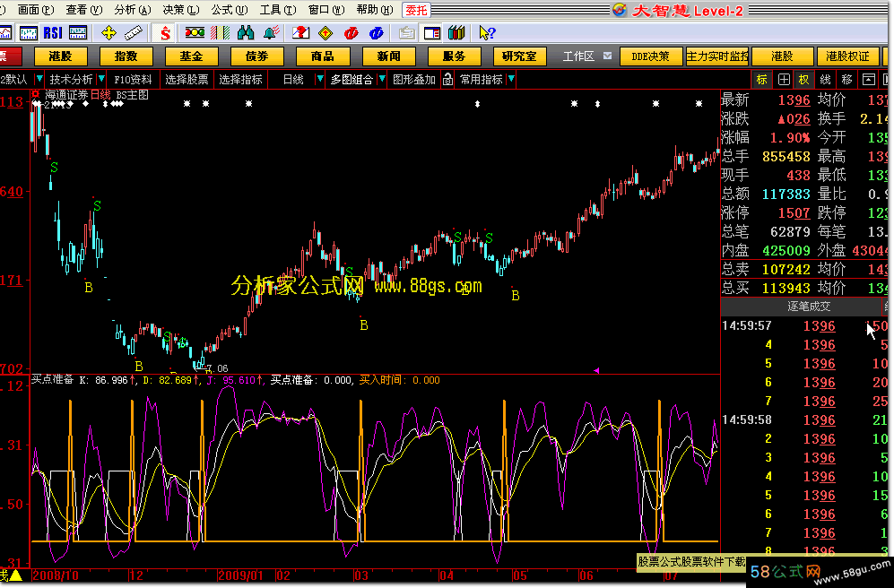Open the alarm bell alert icon

(272, 33)
